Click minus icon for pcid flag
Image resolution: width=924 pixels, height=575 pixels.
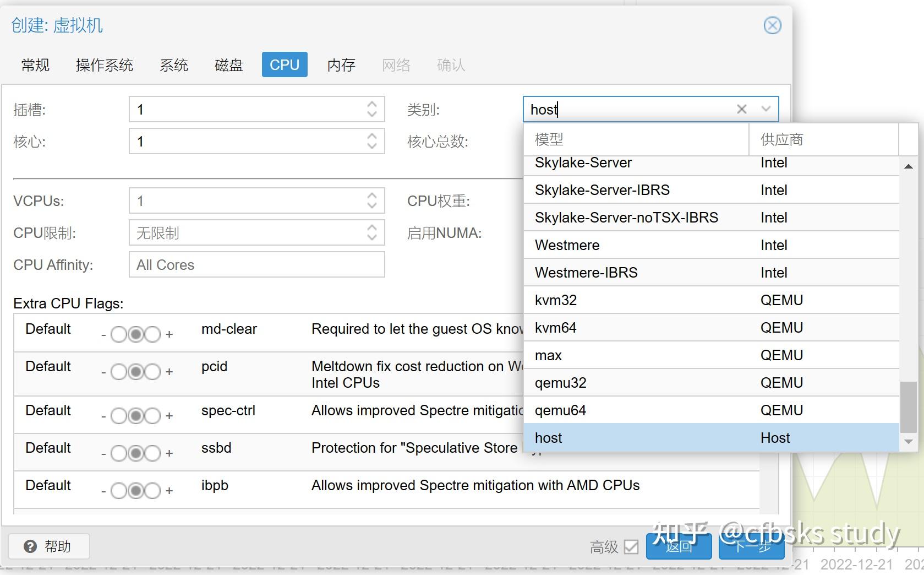[x=103, y=372]
